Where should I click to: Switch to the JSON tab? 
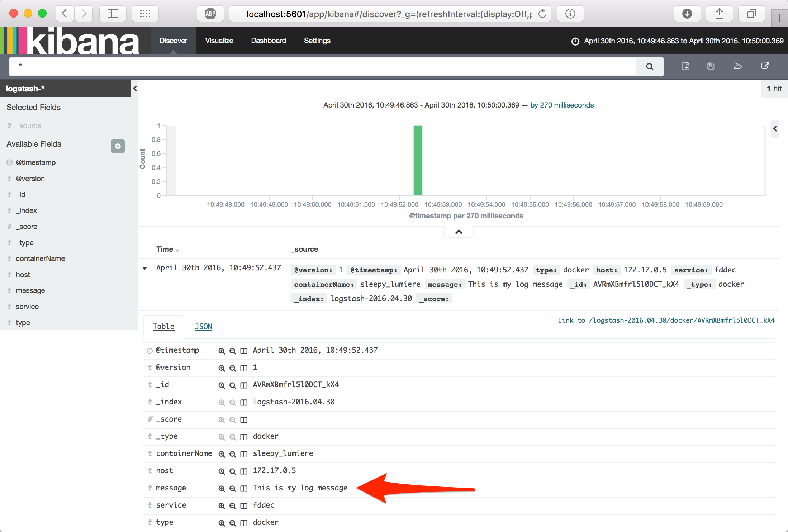coord(203,327)
